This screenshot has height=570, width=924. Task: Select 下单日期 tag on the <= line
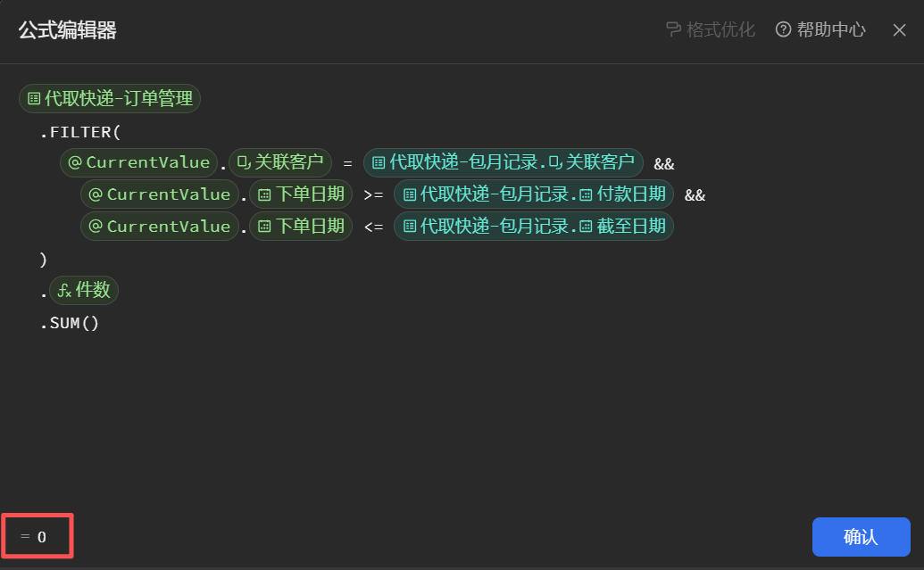point(301,226)
